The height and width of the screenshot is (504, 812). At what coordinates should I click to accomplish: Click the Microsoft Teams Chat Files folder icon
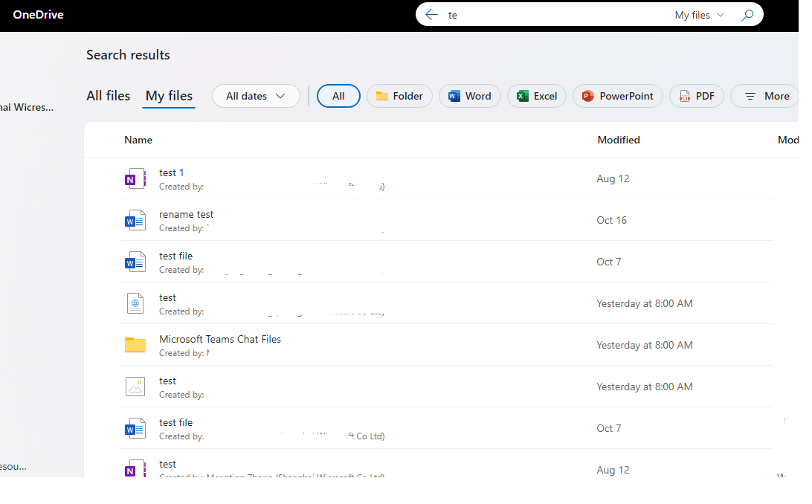pyautogui.click(x=135, y=345)
